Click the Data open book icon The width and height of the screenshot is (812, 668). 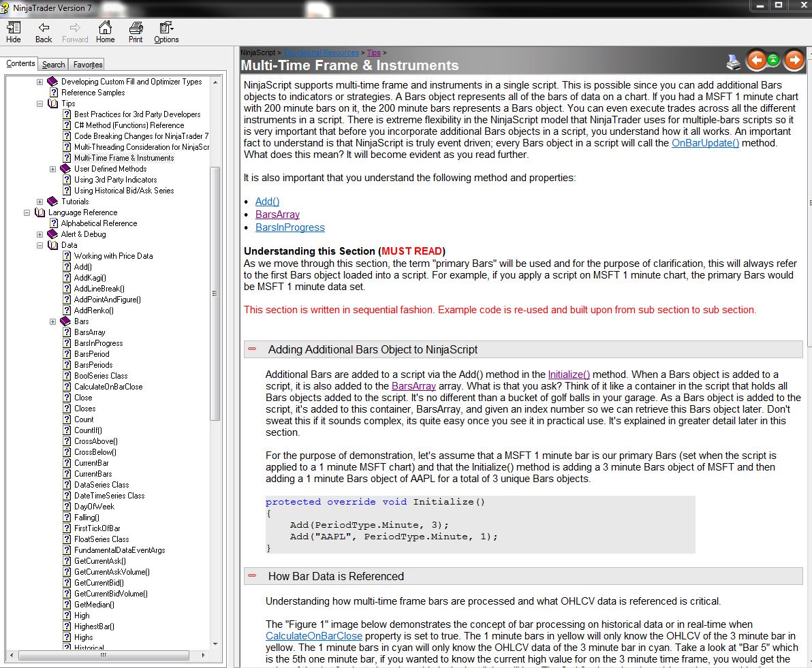click(x=53, y=244)
